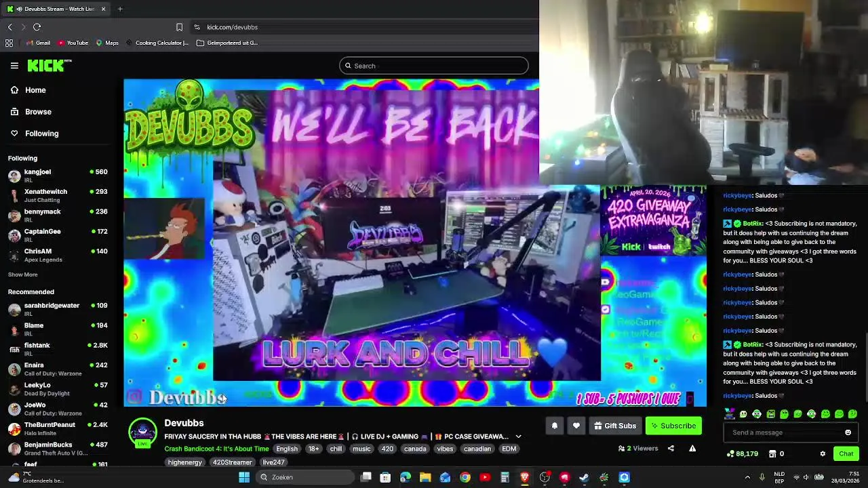This screenshot has height=488, width=868.
Task: Click the EDM tag
Action: click(x=509, y=449)
